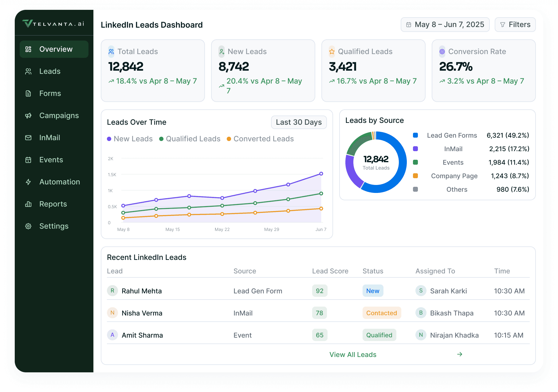558x392 pixels.
Task: Click the Forms document icon in sidebar
Action: pos(28,93)
